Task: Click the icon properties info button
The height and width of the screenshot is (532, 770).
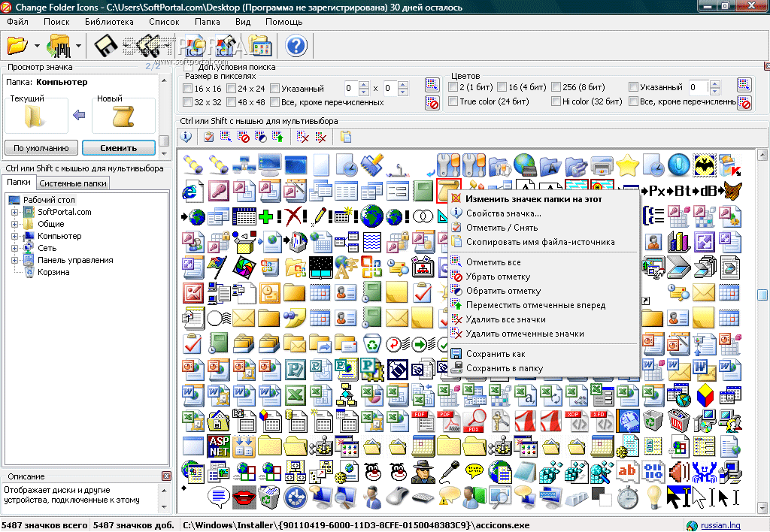Action: tap(186, 137)
